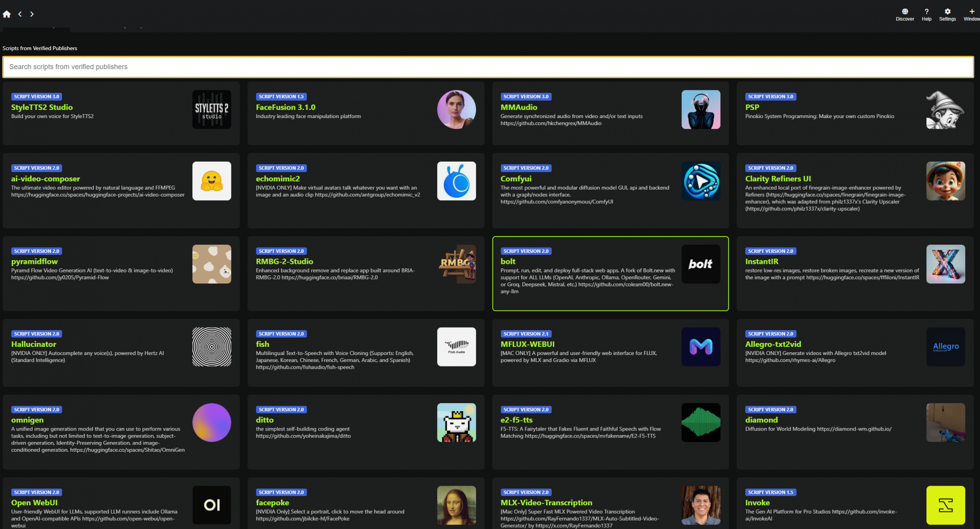Click Fish Audio waveform logo
Image resolution: width=980 pixels, height=529 pixels.
point(457,347)
